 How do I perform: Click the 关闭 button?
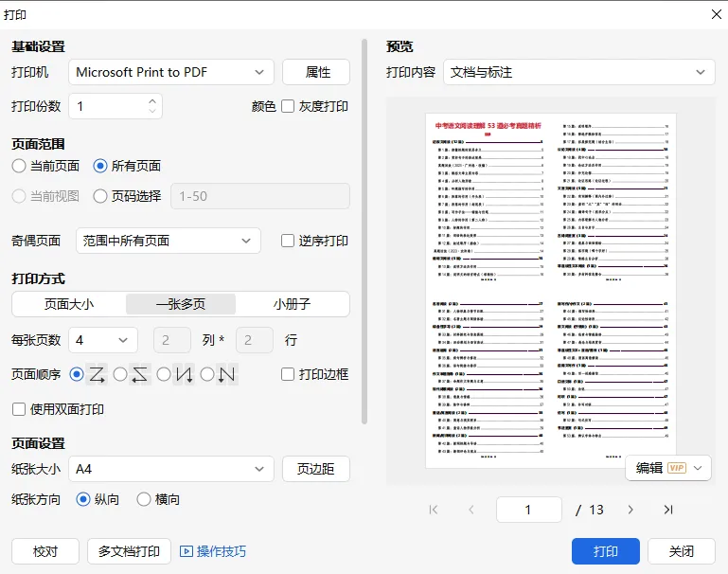pyautogui.click(x=681, y=551)
